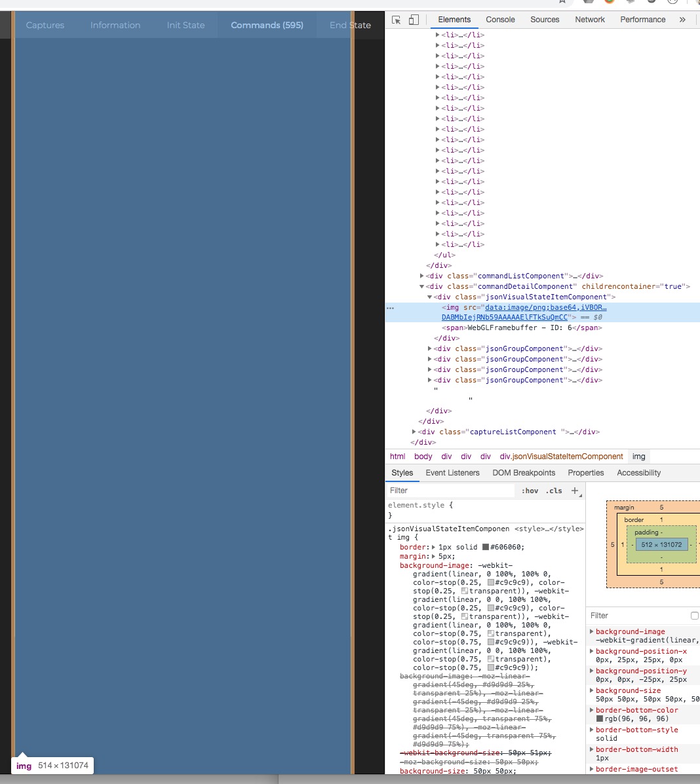This screenshot has height=784, width=700.
Task: Open the >> more DevTools panels icon
Action: pyautogui.click(x=683, y=20)
